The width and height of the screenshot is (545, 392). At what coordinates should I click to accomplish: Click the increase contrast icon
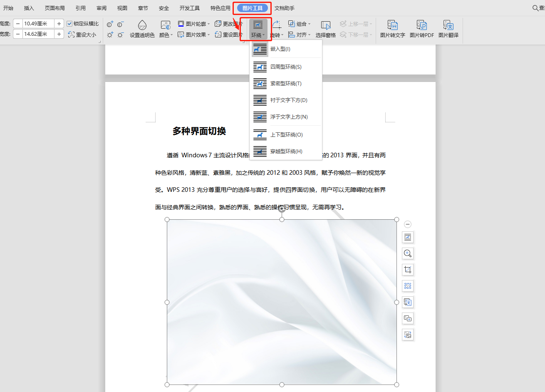[x=110, y=25]
